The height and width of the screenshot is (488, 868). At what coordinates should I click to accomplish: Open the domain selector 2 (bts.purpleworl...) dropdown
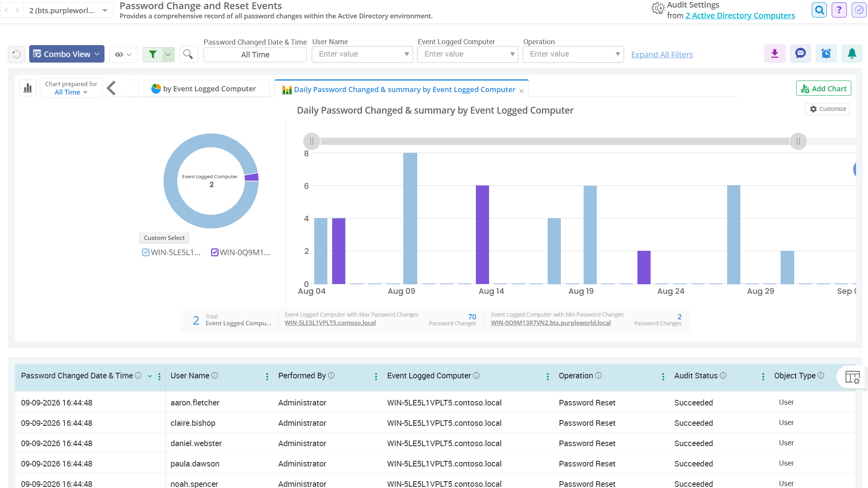click(x=68, y=10)
